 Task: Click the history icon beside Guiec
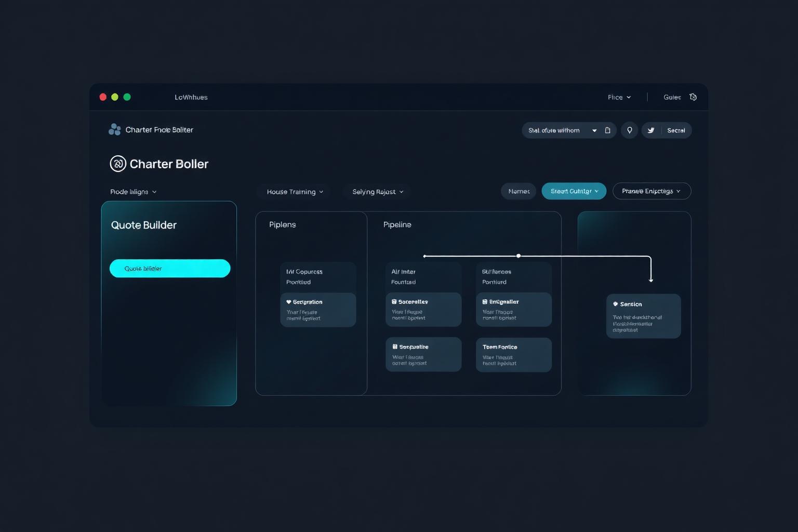point(693,97)
